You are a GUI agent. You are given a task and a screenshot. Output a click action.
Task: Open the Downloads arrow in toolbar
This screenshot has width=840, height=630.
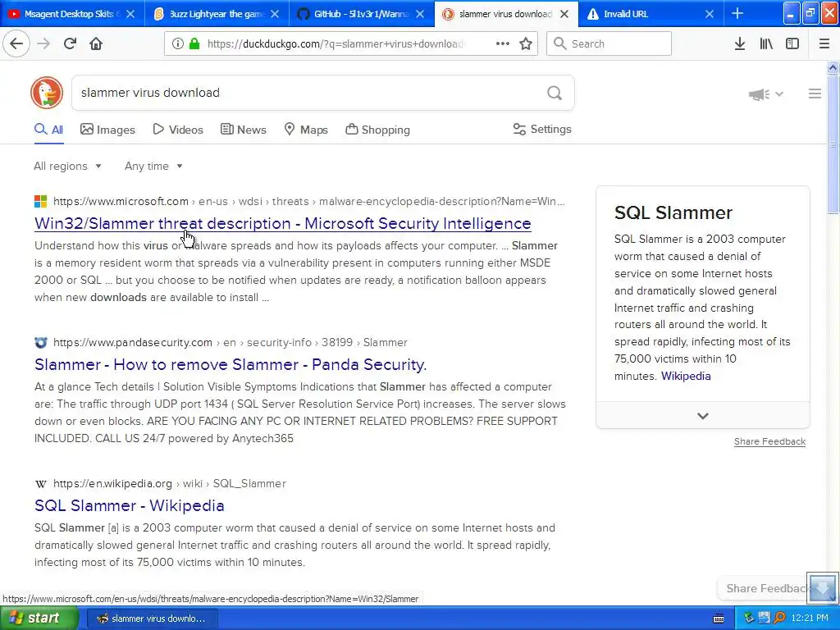740,43
